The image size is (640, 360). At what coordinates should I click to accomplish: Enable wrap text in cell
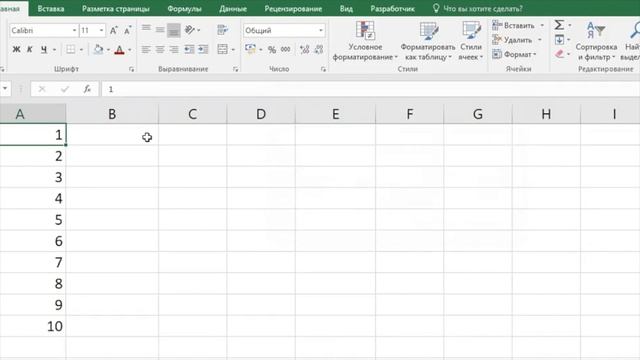222,30
